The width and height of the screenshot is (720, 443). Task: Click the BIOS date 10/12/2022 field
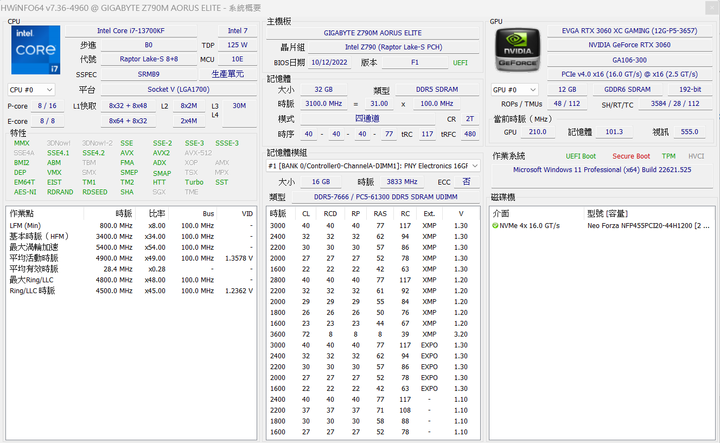coord(329,62)
